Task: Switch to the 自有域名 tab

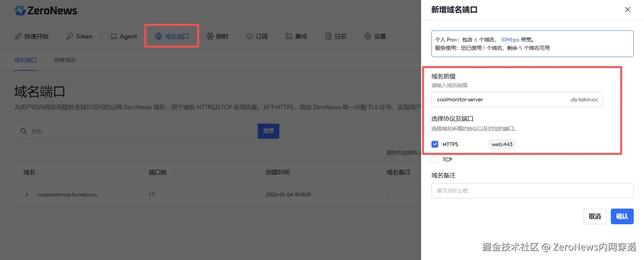Action: pos(65,60)
